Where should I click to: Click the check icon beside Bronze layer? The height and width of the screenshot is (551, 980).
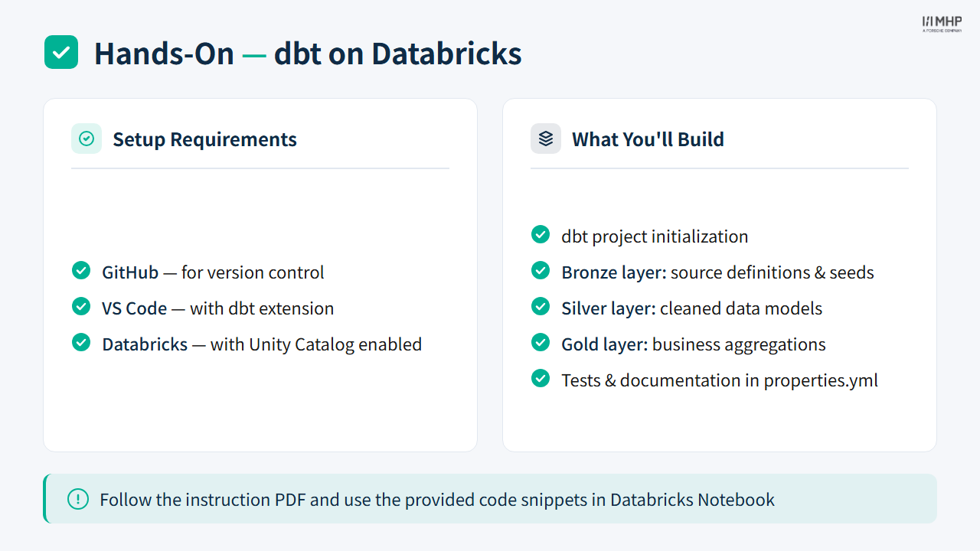click(541, 271)
